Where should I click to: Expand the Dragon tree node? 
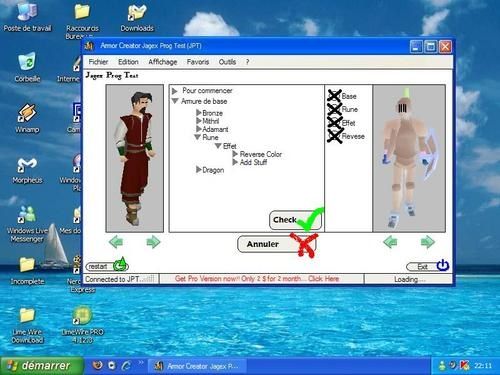pos(199,170)
